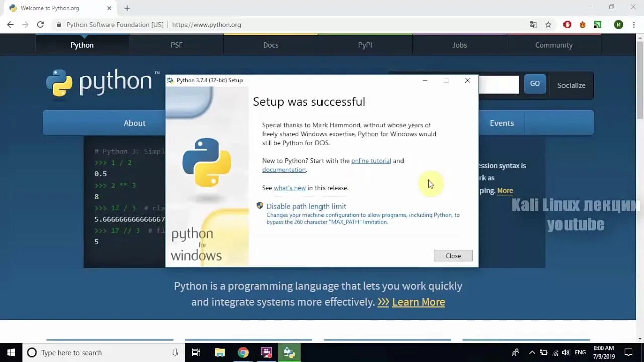Click the GO search button
Viewport: 644px width, 362px height.
point(535,84)
